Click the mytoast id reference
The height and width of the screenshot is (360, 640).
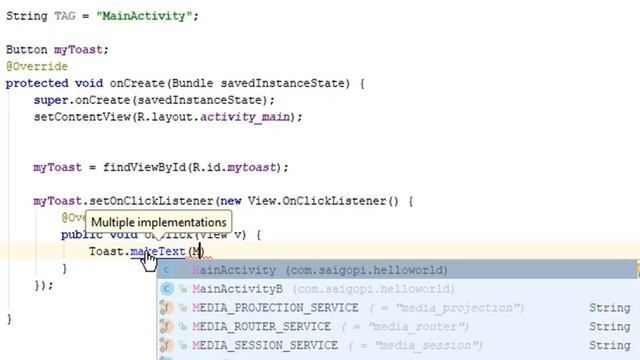(x=252, y=167)
